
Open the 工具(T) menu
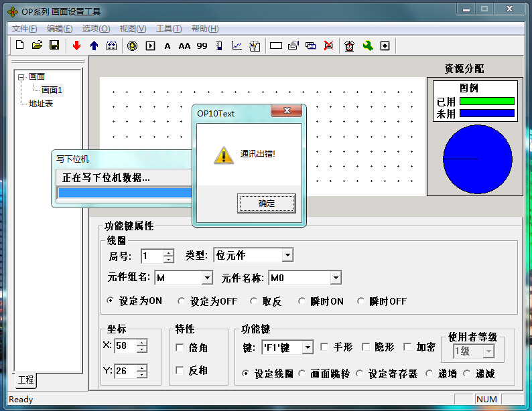point(168,29)
